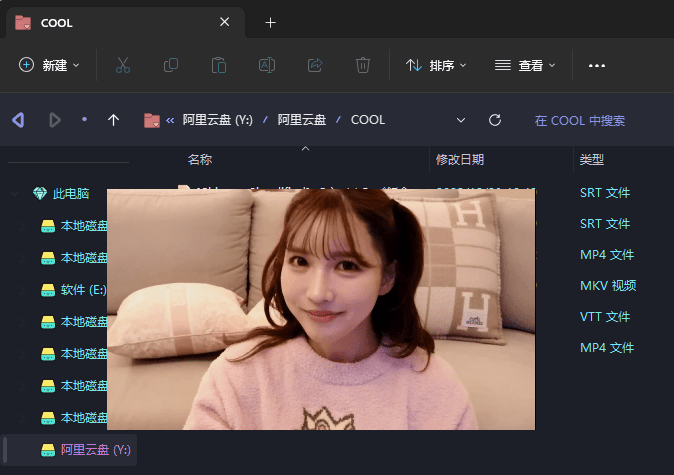Sort by 名称 column header
This screenshot has width=674, height=475.
coord(200,159)
